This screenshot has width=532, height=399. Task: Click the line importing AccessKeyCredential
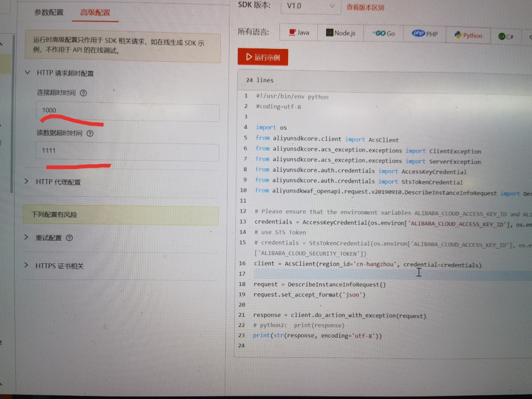361,171
